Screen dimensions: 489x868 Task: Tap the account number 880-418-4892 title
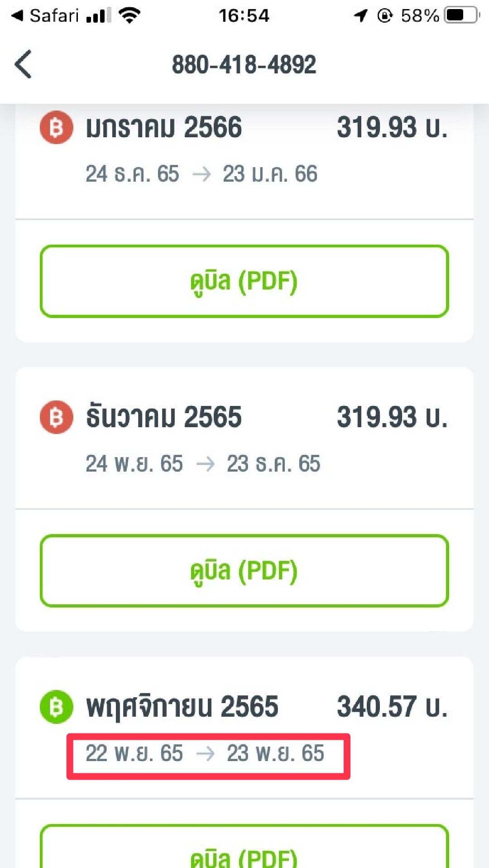[x=244, y=64]
